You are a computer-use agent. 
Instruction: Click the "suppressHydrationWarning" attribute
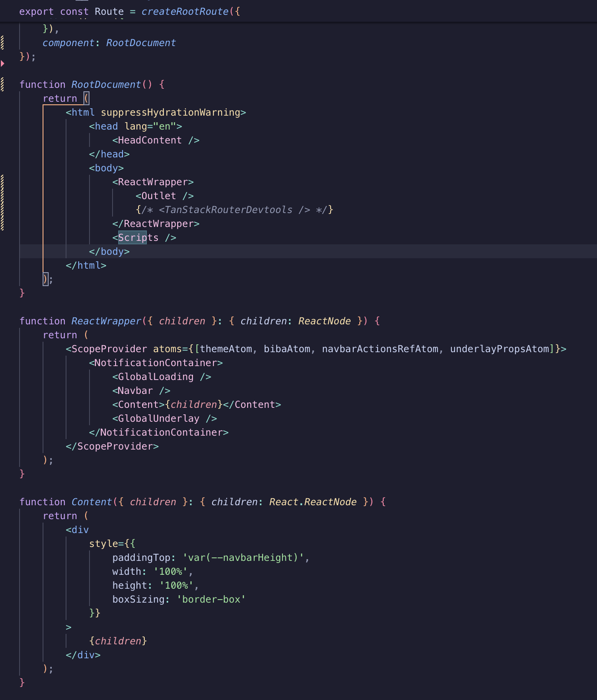(x=170, y=113)
